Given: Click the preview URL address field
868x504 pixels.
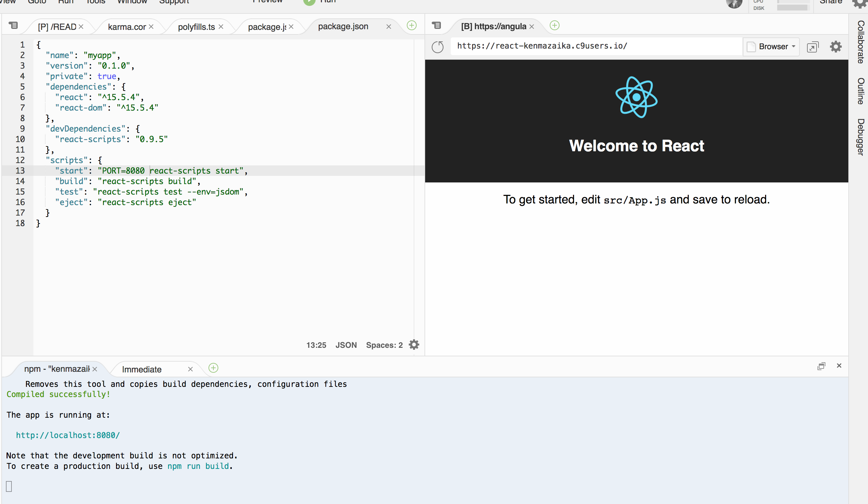Looking at the screenshot, I should [596, 46].
